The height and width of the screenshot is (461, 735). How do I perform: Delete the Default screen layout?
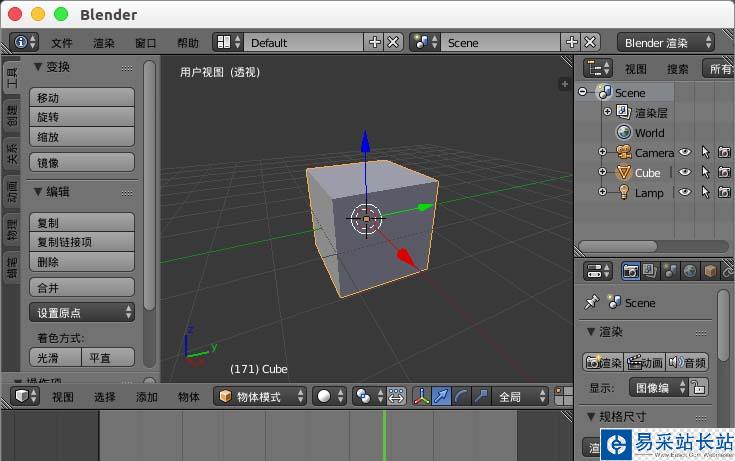tap(393, 42)
